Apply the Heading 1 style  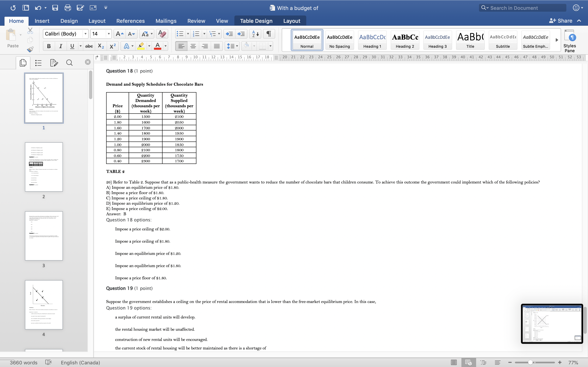tap(372, 40)
